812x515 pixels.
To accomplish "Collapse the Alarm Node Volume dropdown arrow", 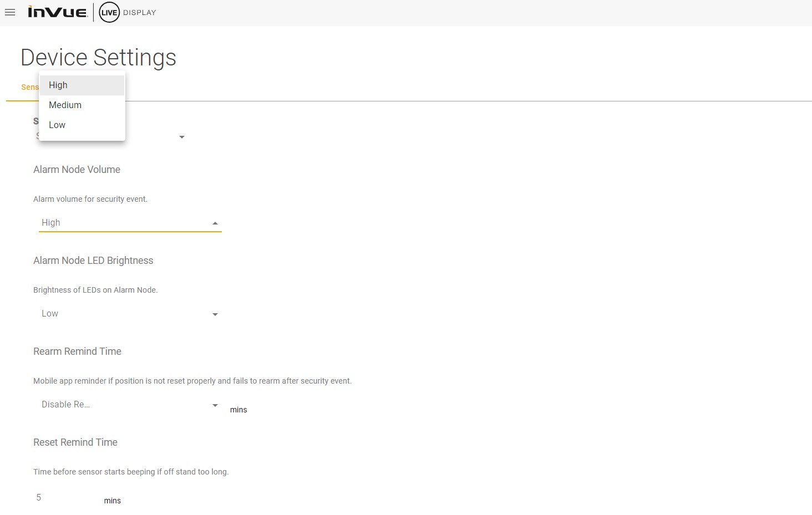I will click(215, 223).
